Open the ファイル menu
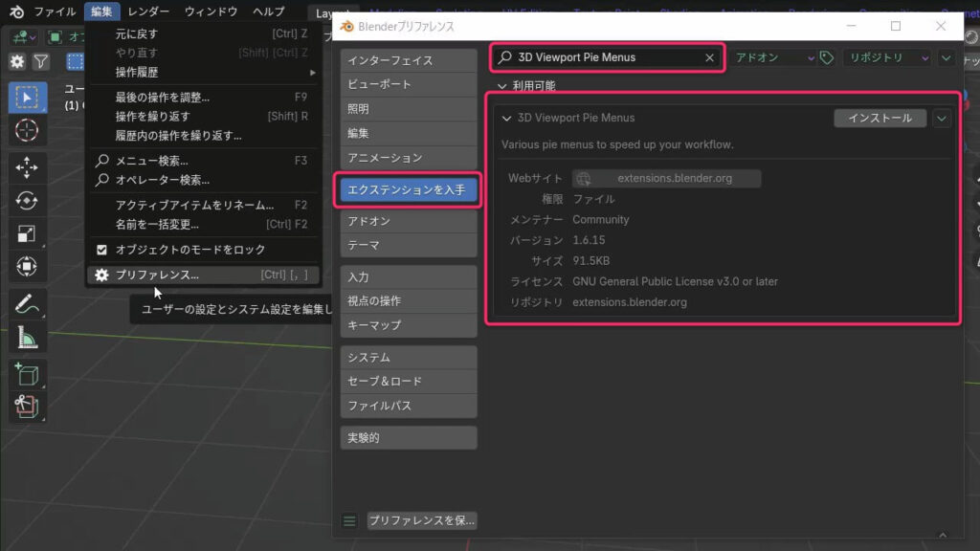The image size is (980, 551). pyautogui.click(x=55, y=11)
